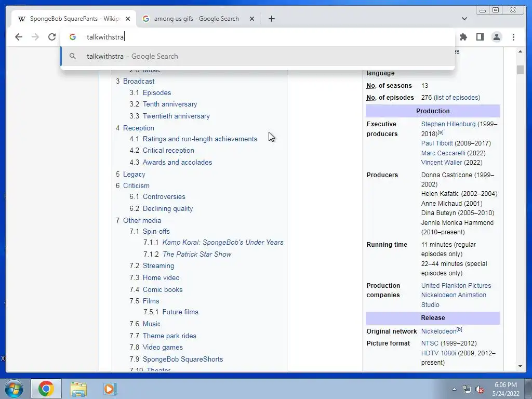
Task: Go to 3.1 Episodes in contents
Action: tap(157, 92)
